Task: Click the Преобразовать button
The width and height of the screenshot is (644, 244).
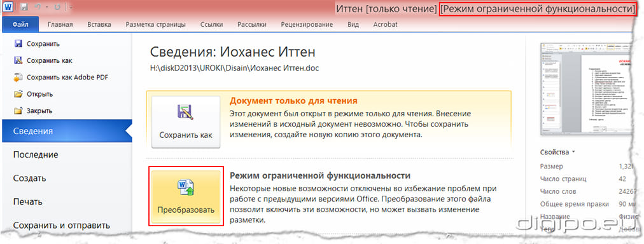Action: click(x=186, y=196)
